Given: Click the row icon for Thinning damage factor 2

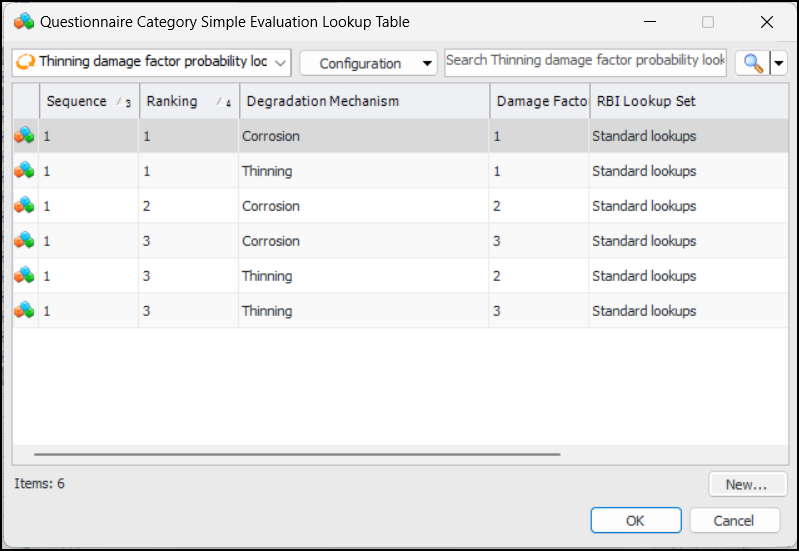Looking at the screenshot, I should tap(24, 276).
